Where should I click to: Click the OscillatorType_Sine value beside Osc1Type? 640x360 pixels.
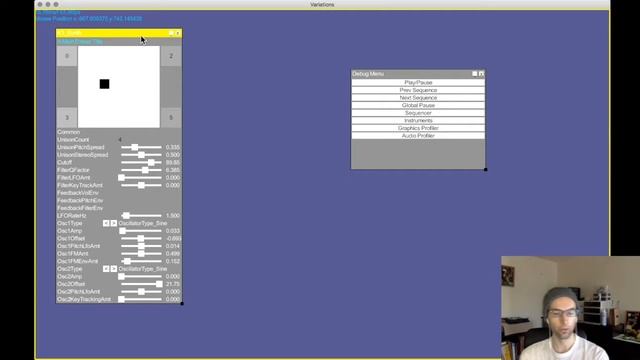click(143, 223)
